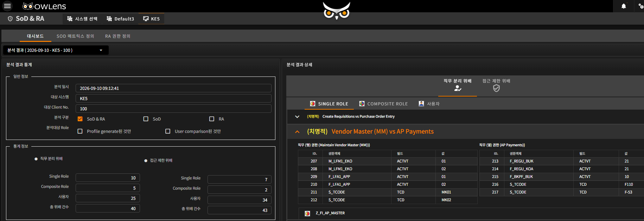The width and height of the screenshot is (644, 221).
Task: Click the 분석 일시 field
Action: click(x=173, y=88)
